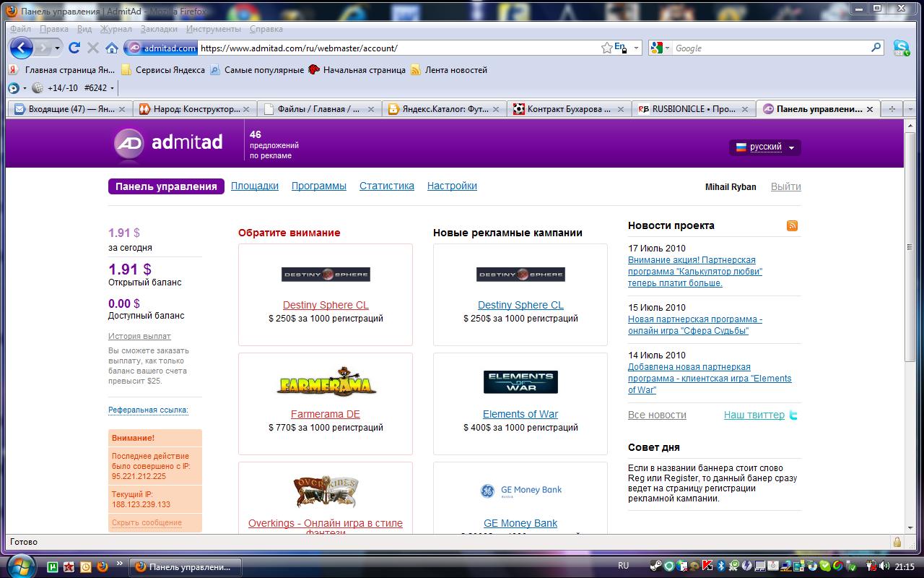Expand the address bar history dropdown
The image size is (924, 578).
636,48
